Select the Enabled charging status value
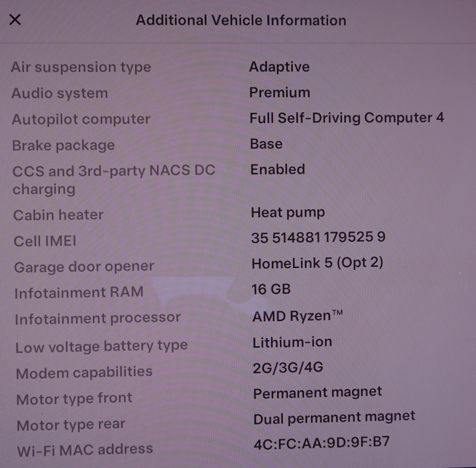476x468 pixels. coord(278,169)
